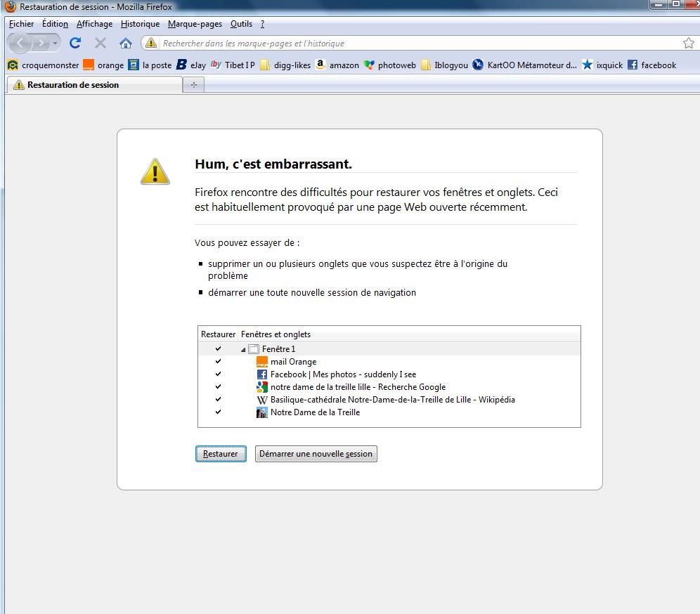Image resolution: width=700 pixels, height=614 pixels.
Task: Go to the home page icon
Action: click(125, 44)
